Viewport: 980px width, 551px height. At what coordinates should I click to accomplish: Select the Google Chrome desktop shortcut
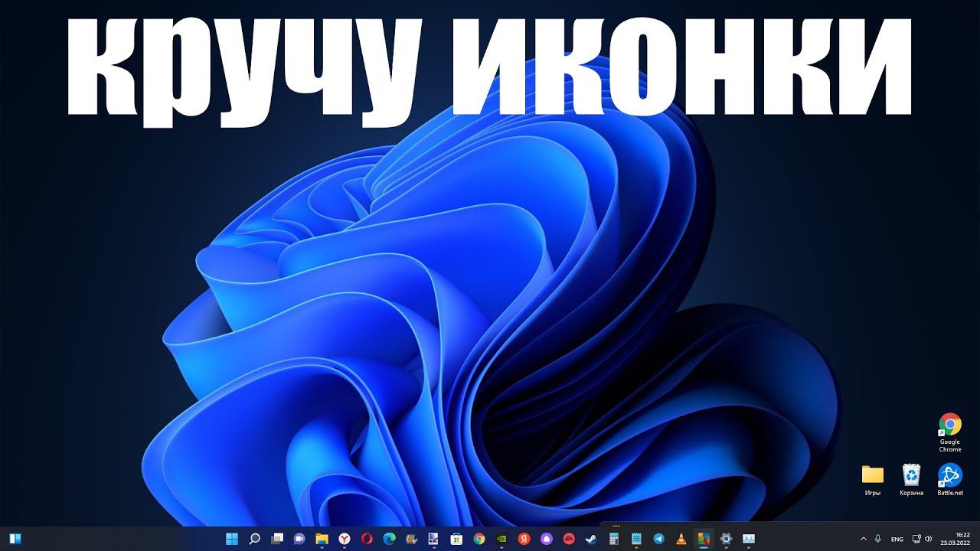tap(950, 433)
